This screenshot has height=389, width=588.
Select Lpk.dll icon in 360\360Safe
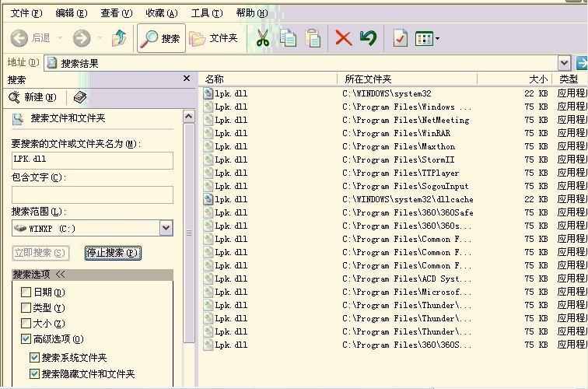coord(208,212)
